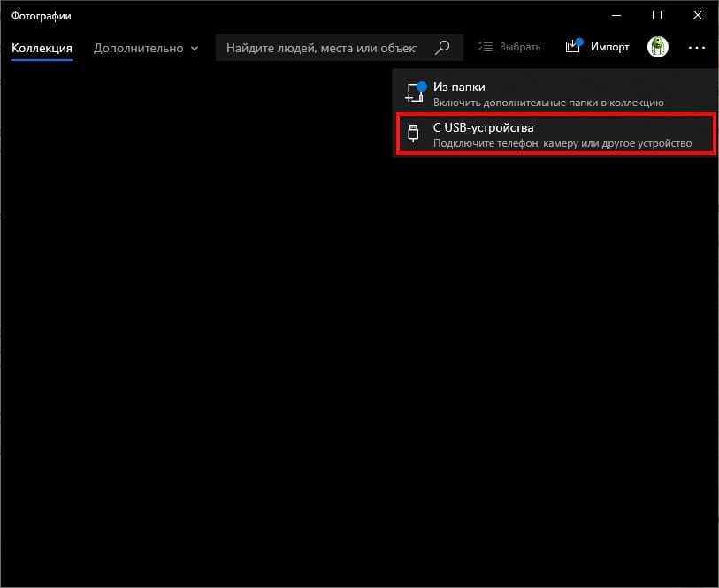
Task: Switch to the Коллекция tab
Action: click(x=42, y=48)
